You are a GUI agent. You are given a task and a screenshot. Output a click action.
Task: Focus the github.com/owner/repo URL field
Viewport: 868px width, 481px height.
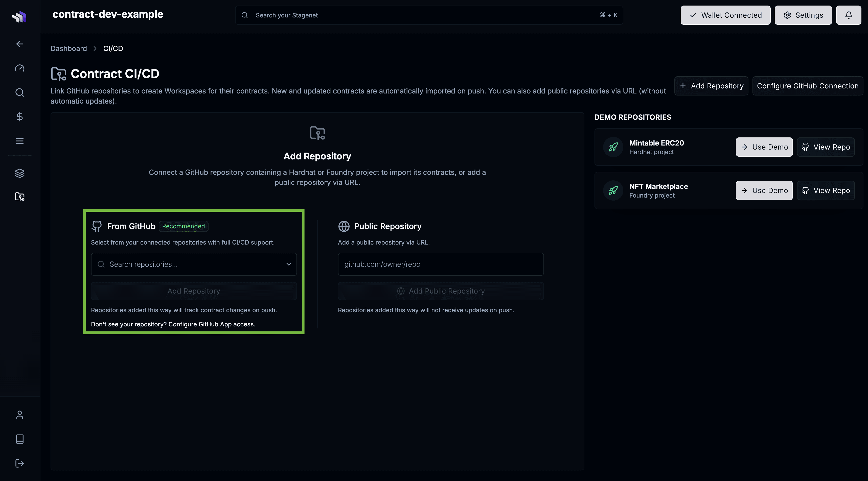[440, 264]
